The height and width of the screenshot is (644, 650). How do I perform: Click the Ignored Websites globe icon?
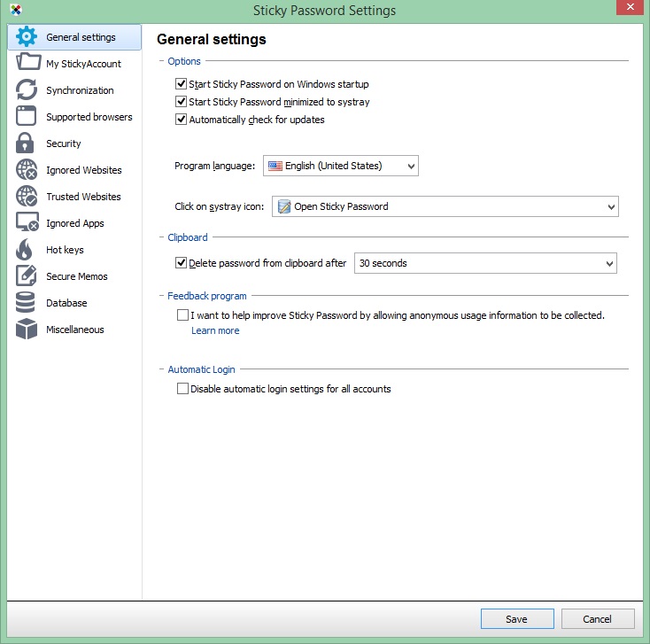[x=27, y=169]
